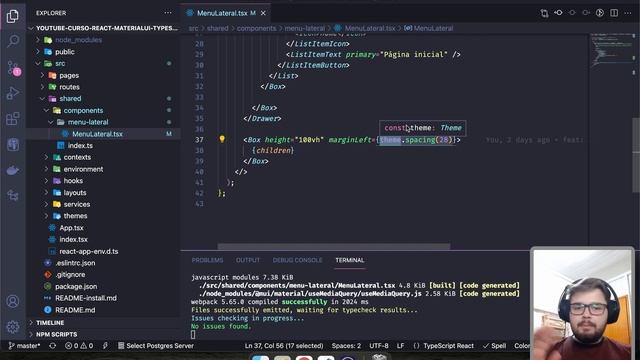Open errors and warnings count in status bar

coord(79,346)
